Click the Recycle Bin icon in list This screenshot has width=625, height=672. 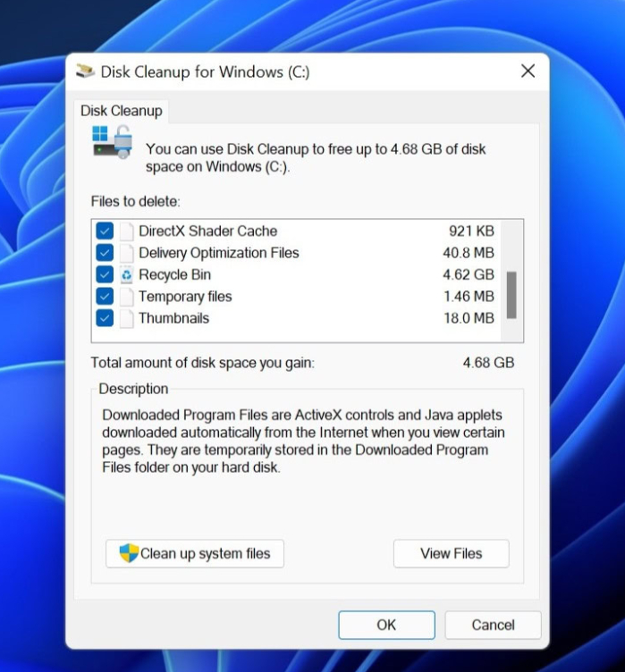pos(127,274)
